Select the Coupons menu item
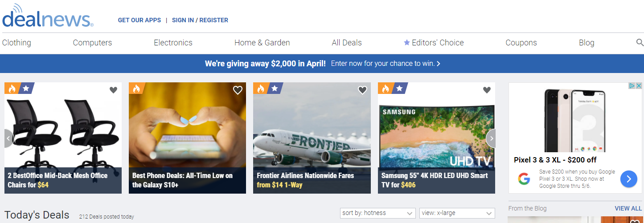 click(x=521, y=43)
